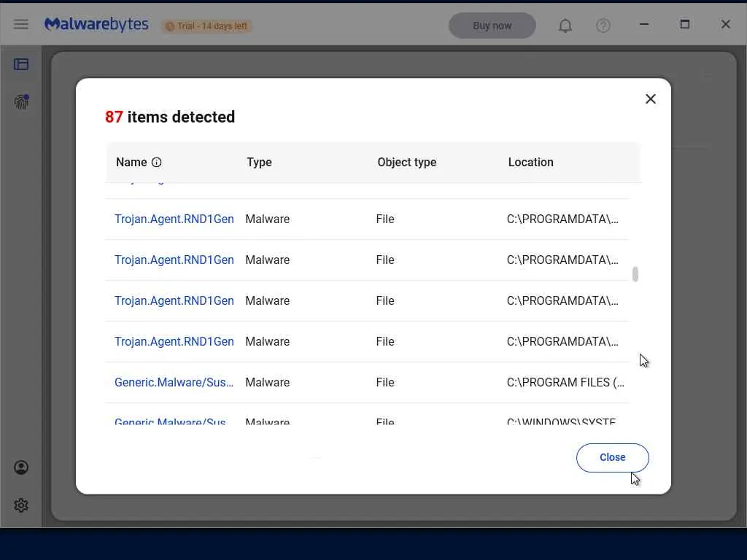Open the first Trojan.Agent.RND1Gen link
The width and height of the screenshot is (747, 560).
(x=174, y=219)
